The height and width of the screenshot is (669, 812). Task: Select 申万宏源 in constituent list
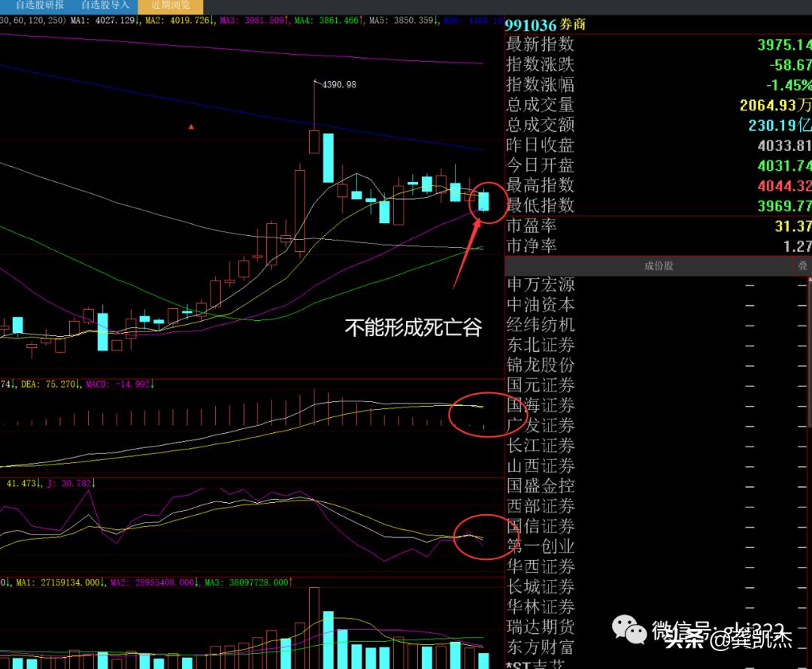tap(541, 284)
